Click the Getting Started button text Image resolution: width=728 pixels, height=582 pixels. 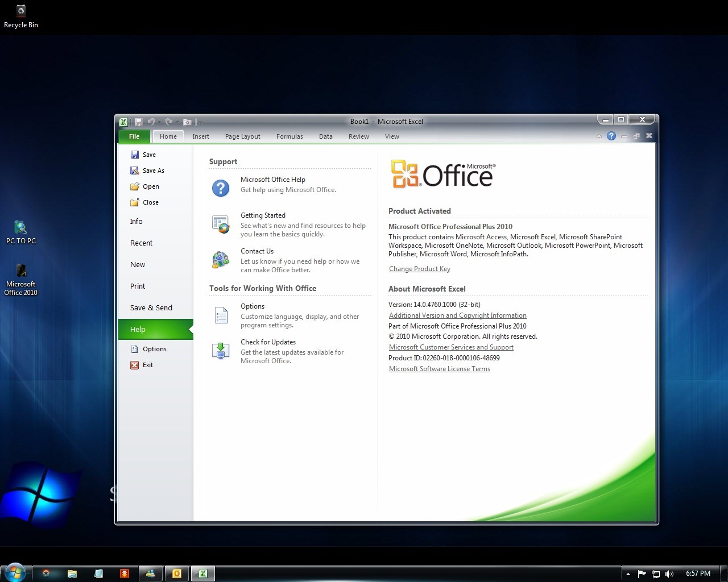pos(263,215)
